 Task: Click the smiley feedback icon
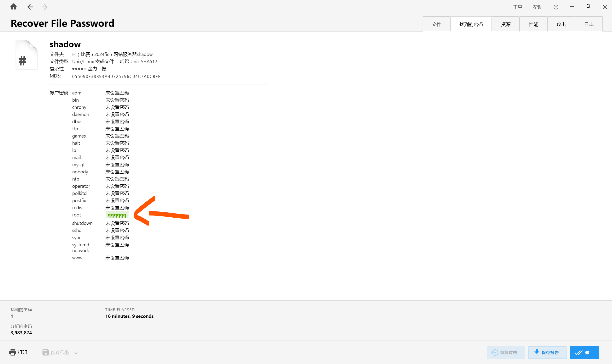click(x=556, y=7)
